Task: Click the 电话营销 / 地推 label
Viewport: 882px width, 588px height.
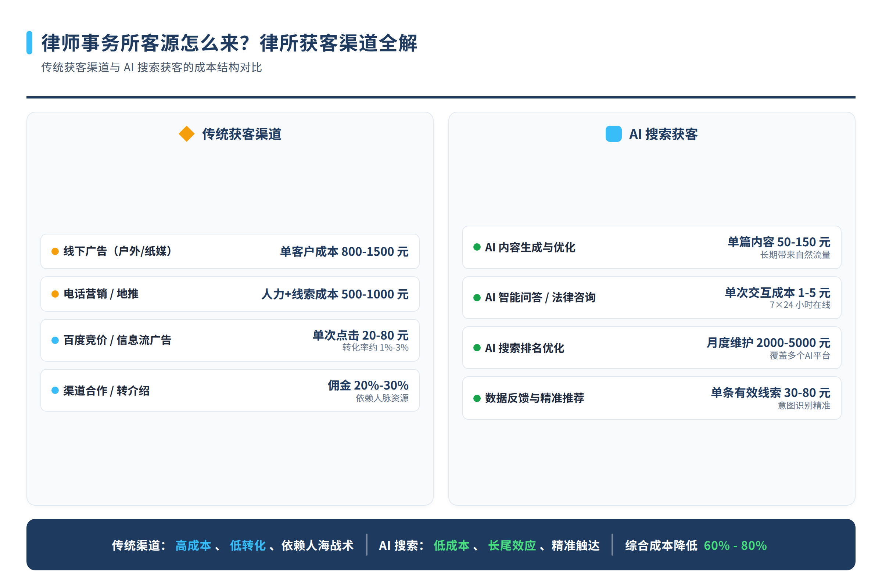Action: pyautogui.click(x=101, y=294)
